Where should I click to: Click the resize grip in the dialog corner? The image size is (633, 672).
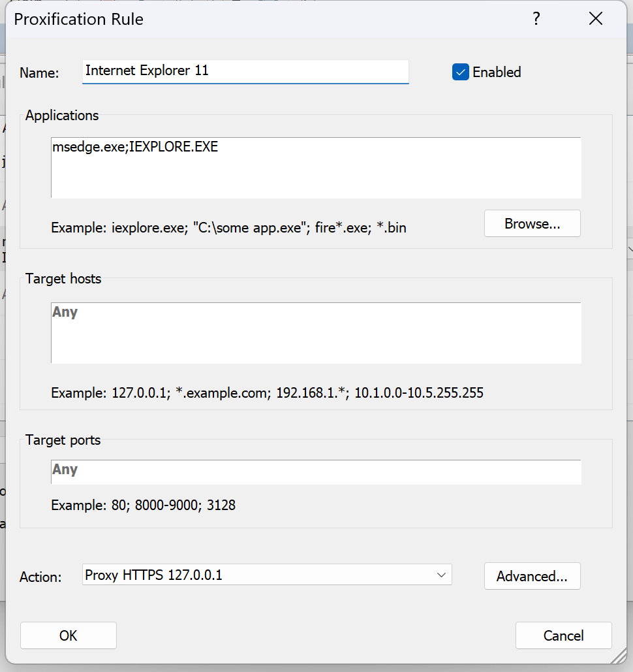click(x=619, y=656)
